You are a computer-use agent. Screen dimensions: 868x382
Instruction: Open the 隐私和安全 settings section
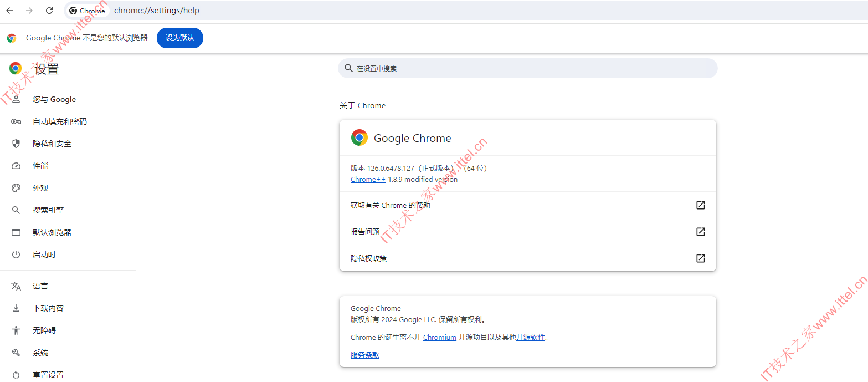coord(53,144)
